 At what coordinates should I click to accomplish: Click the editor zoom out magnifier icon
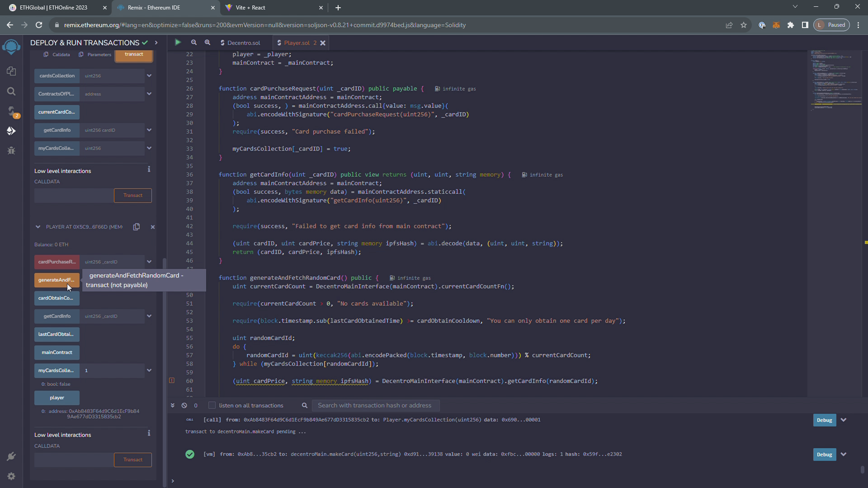pos(193,42)
